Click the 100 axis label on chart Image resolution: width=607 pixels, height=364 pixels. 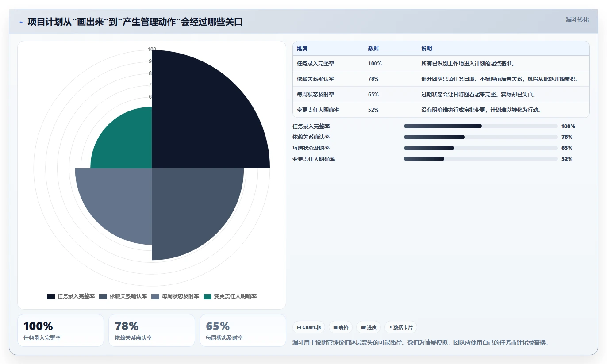(x=152, y=50)
